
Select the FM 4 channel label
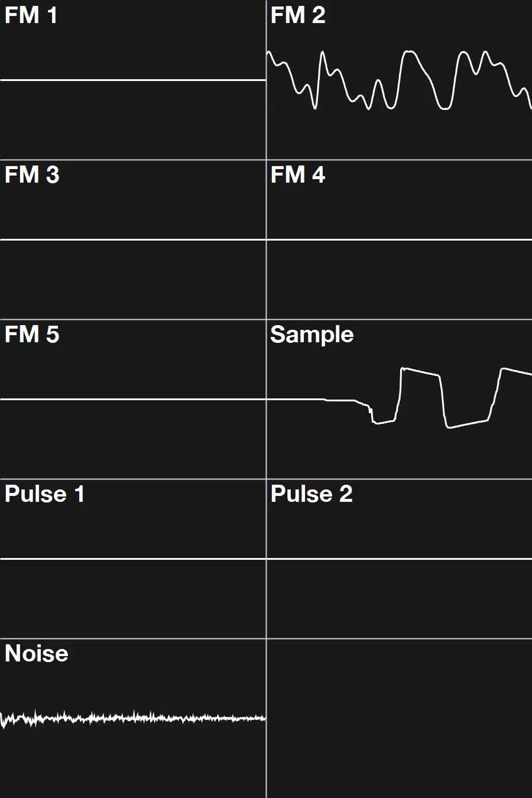(297, 175)
